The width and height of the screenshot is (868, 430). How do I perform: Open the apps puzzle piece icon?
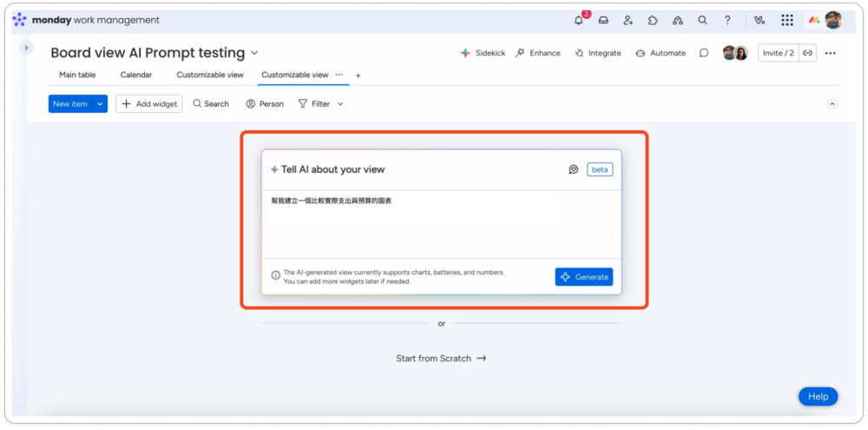click(x=653, y=20)
